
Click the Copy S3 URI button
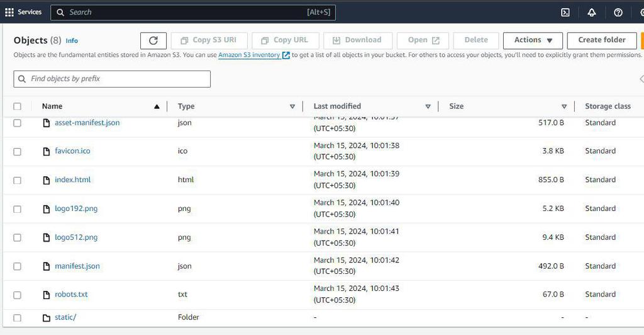[209, 40]
